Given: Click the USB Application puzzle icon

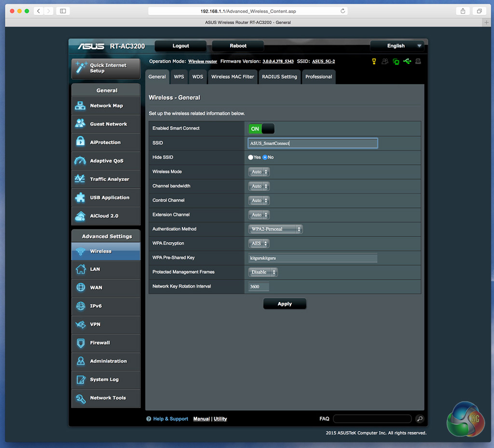Looking at the screenshot, I should coord(80,197).
